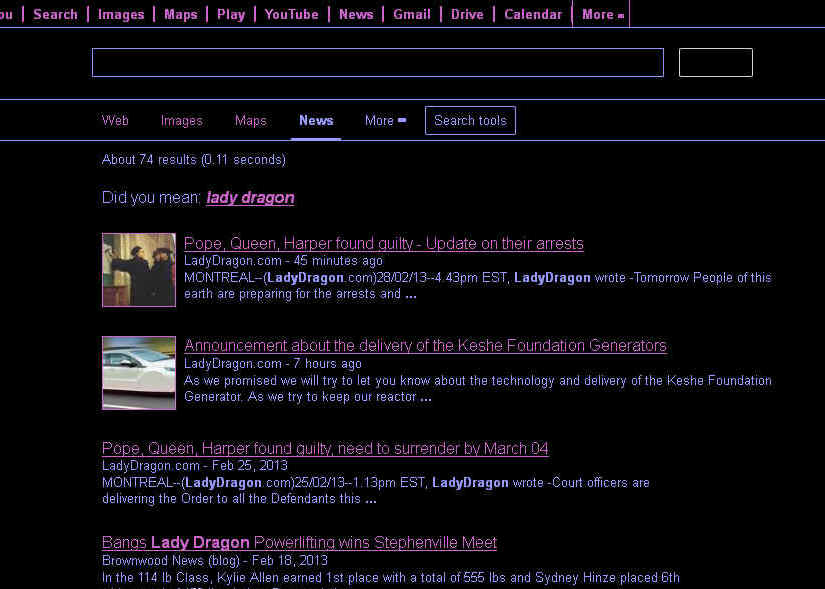Switch to the Images results tab
825x589 pixels.
[182, 121]
